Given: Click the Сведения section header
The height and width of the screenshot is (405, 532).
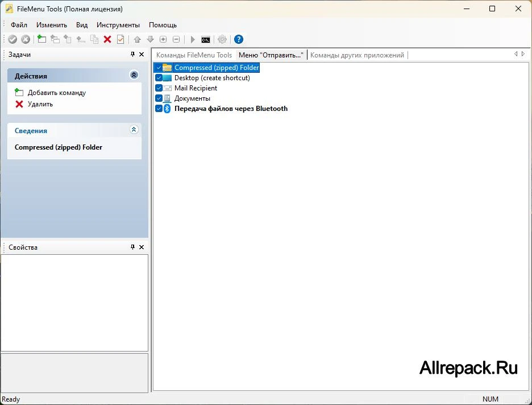Looking at the screenshot, I should point(74,130).
